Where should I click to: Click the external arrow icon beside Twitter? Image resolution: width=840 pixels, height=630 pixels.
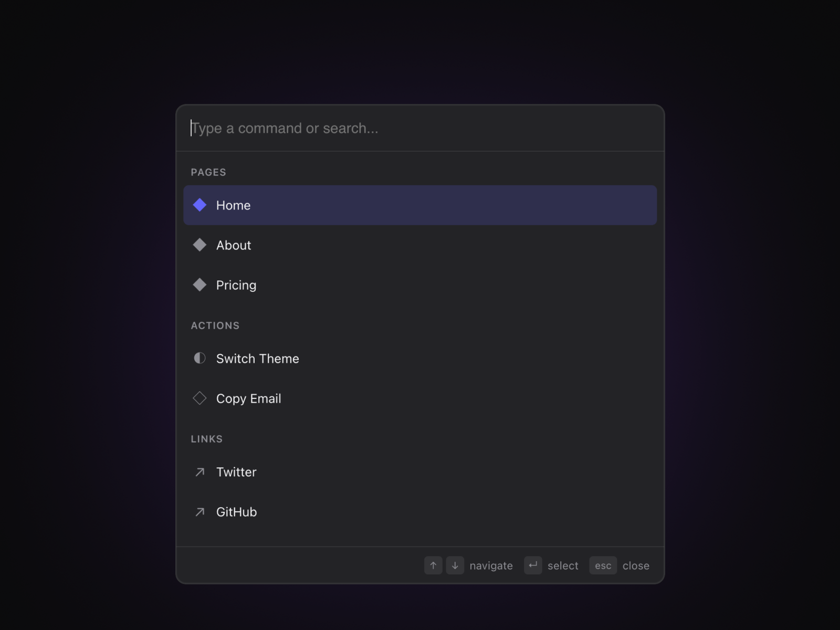199,472
